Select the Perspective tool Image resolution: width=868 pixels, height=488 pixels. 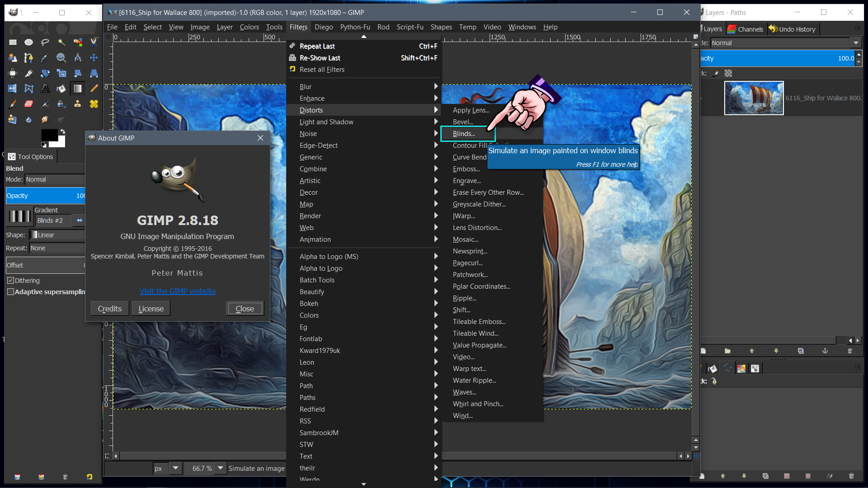tap(94, 73)
